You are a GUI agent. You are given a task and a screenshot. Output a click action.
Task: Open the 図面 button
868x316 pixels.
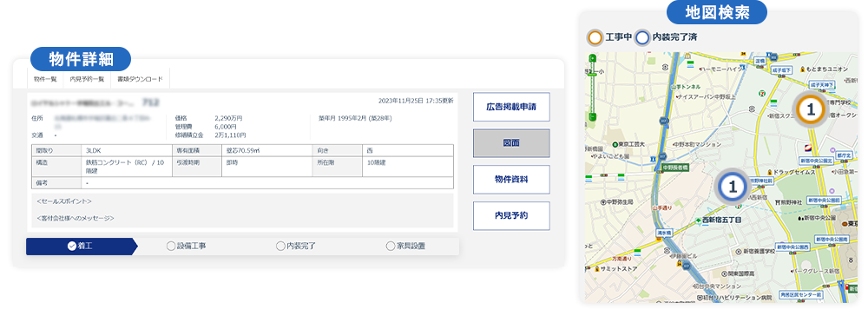tap(511, 143)
